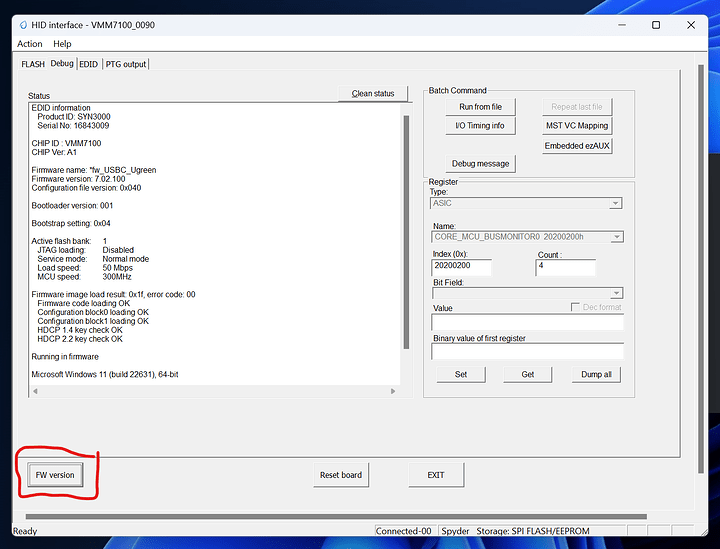The height and width of the screenshot is (549, 720).
Task: Click the 'Microsoft Windows 11 (build 22631)' line
Action: (x=105, y=375)
